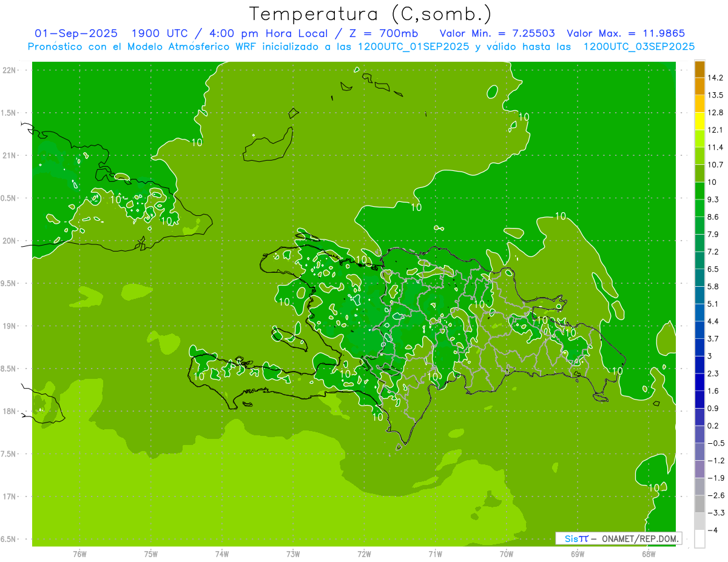Click the -3.3 legend value

tap(715, 512)
